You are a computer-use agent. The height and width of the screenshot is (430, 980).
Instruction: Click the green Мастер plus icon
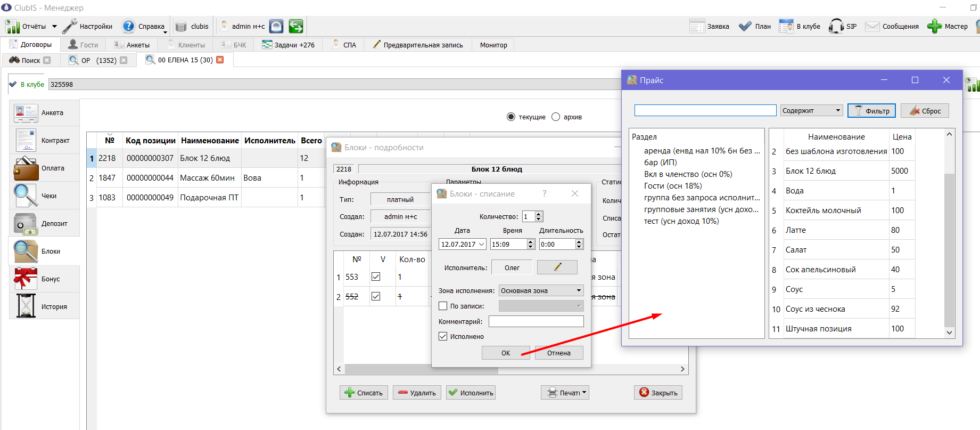934,26
